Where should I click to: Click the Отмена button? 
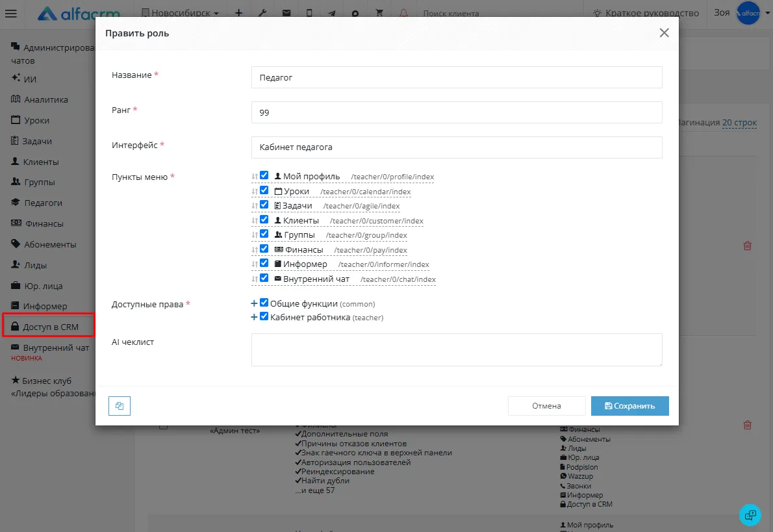coord(547,406)
